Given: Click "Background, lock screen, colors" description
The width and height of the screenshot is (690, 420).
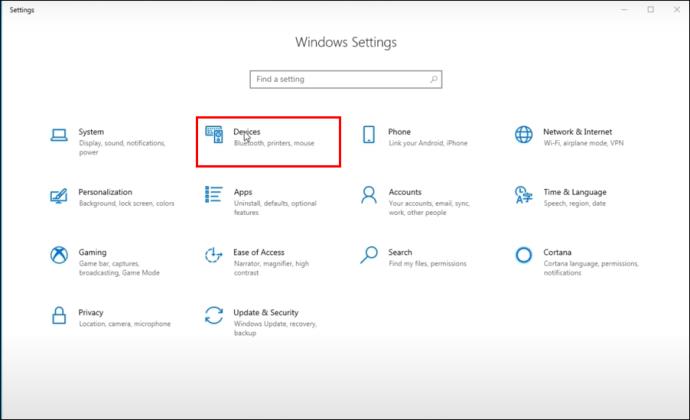Looking at the screenshot, I should tap(127, 203).
